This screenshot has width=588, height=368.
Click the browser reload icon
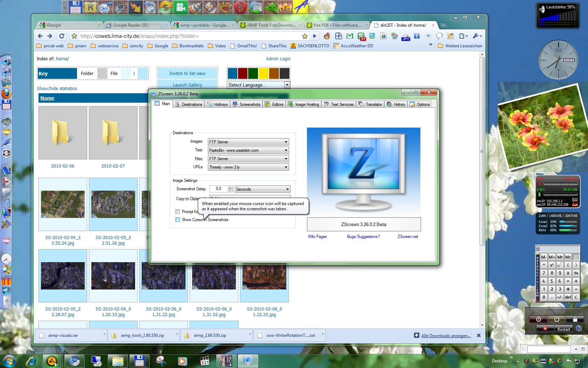coord(62,36)
